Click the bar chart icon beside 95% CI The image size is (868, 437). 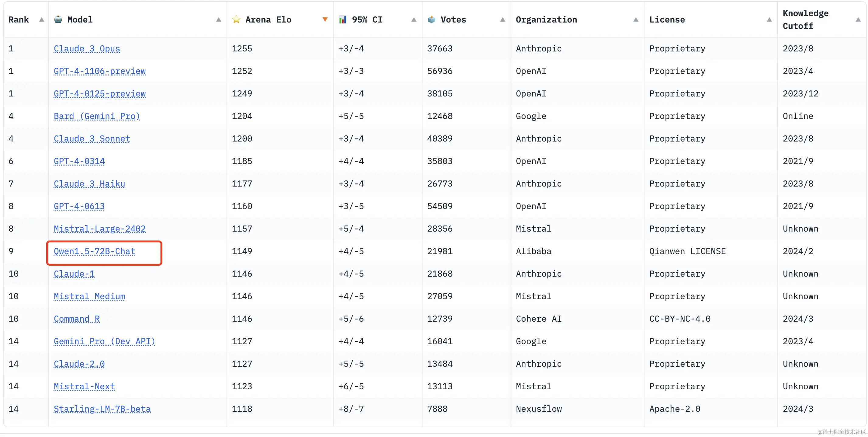tap(343, 19)
